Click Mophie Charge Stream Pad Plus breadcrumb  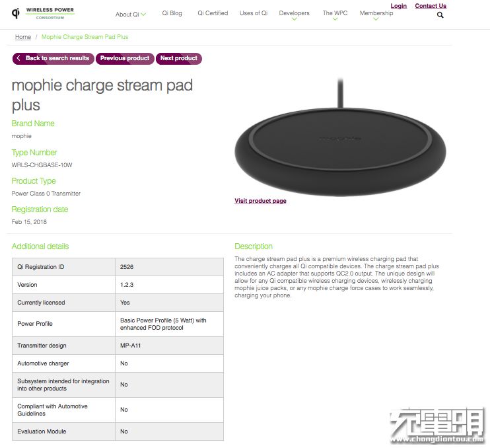pyautogui.click(x=85, y=37)
